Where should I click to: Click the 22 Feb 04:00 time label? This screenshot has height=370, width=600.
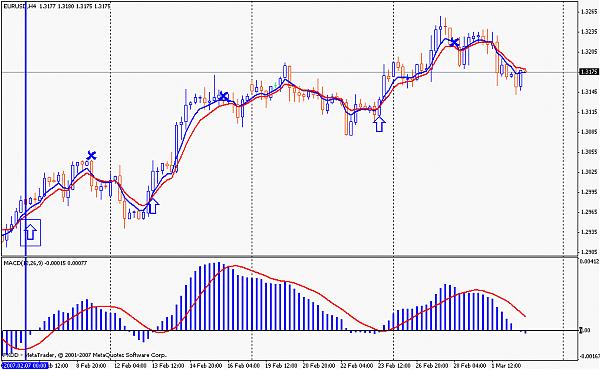pos(357,366)
